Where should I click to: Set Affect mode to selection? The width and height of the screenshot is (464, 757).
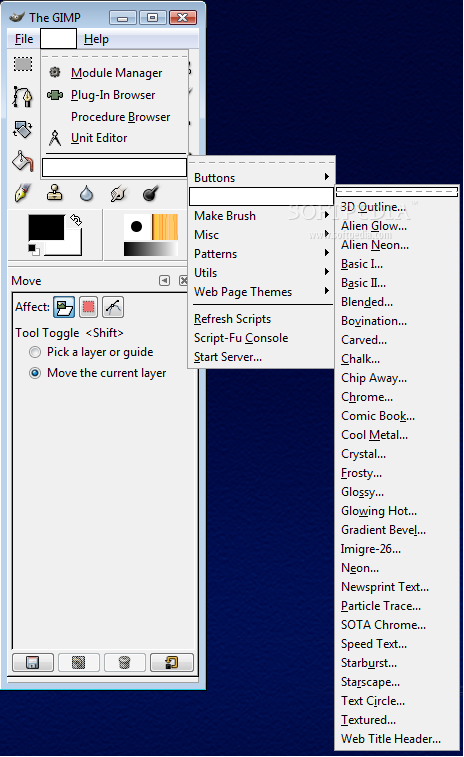pos(88,307)
